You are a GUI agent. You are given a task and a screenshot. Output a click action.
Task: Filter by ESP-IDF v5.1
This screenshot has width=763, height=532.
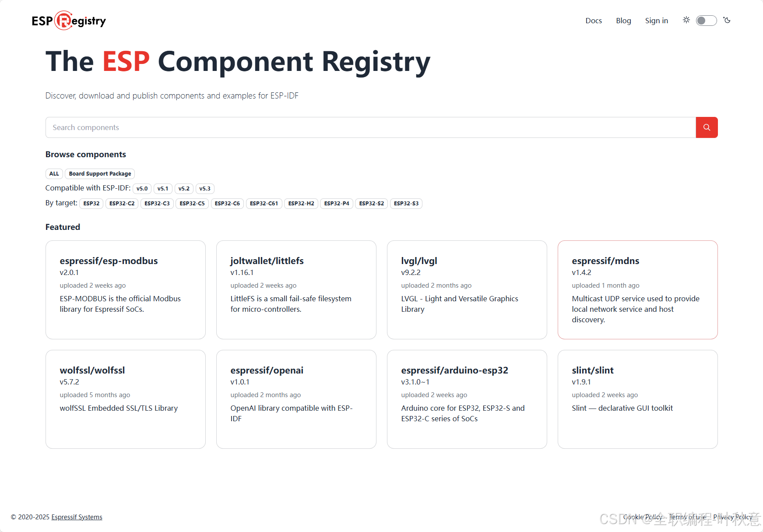click(x=163, y=189)
